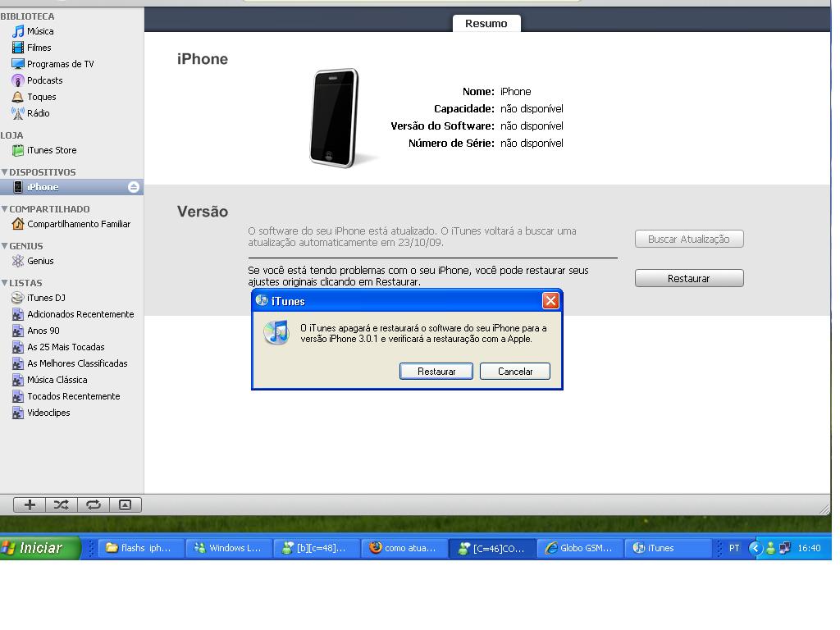Switch to the Resumo tab
The image size is (840, 630).
tap(486, 24)
